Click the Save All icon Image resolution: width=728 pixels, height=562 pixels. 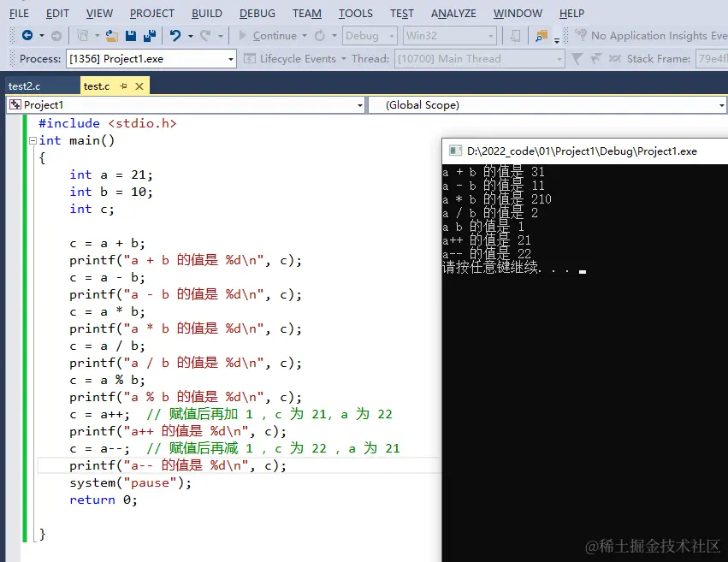[150, 35]
